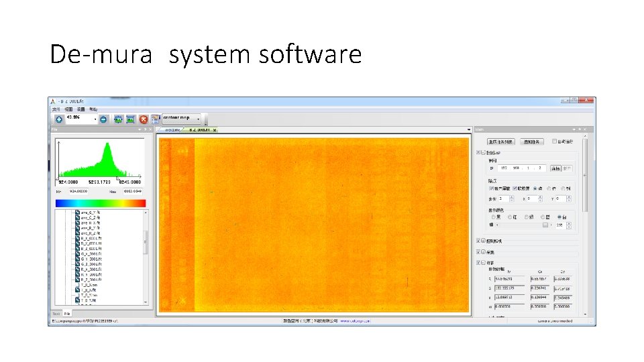Open the 帮助 menu
This screenshot has height=362, width=644.
tap(93, 109)
